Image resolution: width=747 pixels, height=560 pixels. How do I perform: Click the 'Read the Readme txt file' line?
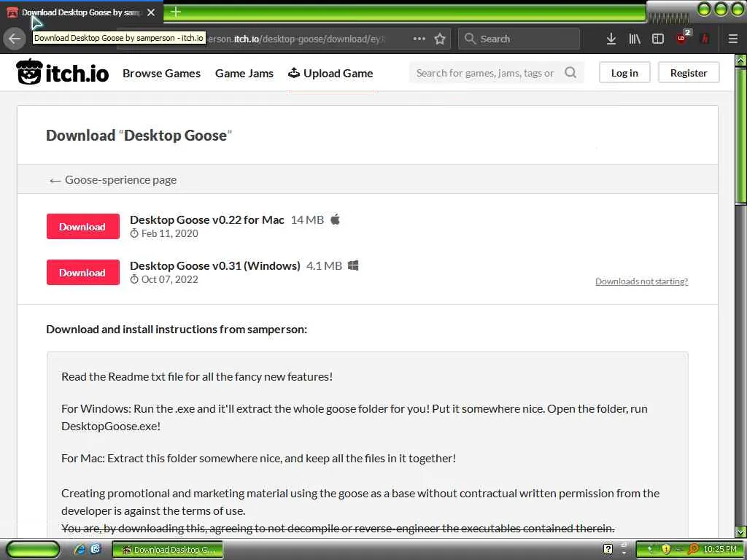pos(197,377)
